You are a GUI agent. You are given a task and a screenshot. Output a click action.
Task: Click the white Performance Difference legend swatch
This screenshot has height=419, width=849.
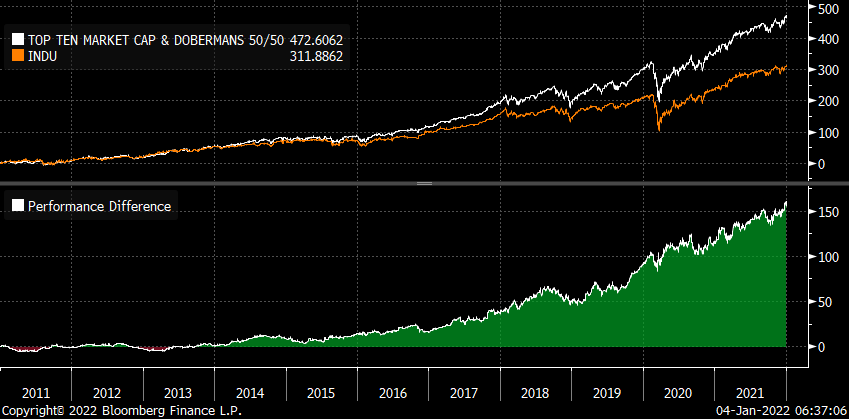coord(17,207)
